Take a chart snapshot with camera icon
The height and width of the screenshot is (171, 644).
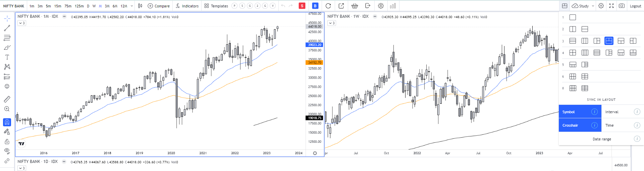click(622, 6)
